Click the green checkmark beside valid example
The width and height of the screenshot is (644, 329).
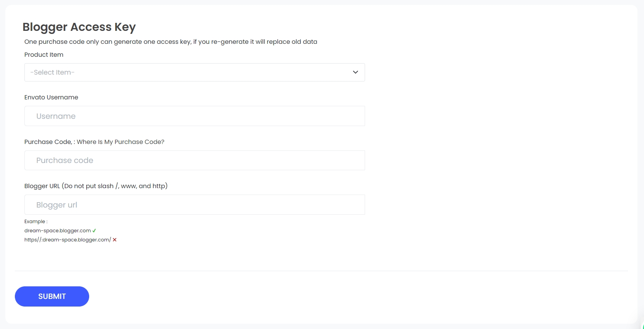[x=94, y=231]
